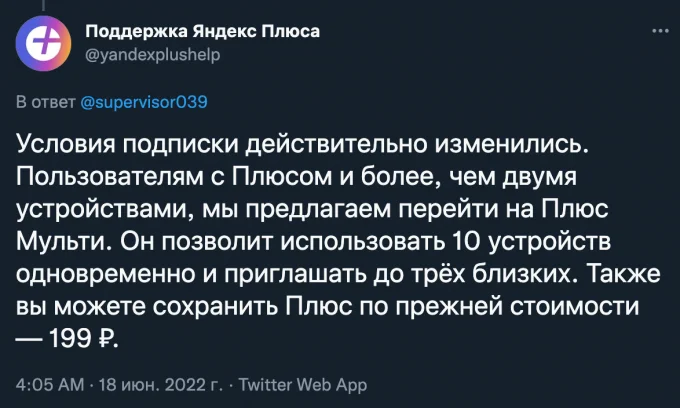The image size is (680, 408).
Task: Click the В ответ label
Action: 46,102
